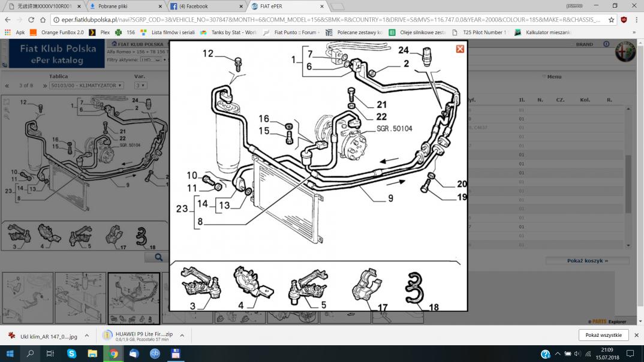Open the Menu dropdown in ePER
The height and width of the screenshot is (362, 644).
[552, 77]
